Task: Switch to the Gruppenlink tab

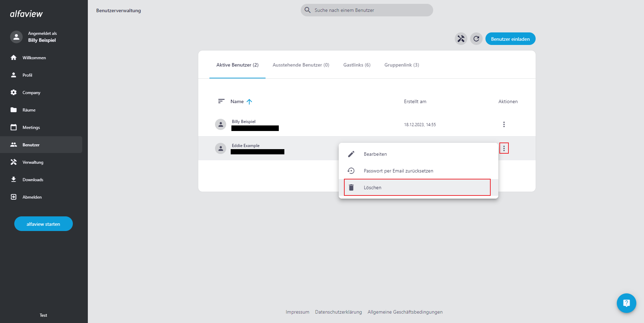Action: [x=401, y=65]
